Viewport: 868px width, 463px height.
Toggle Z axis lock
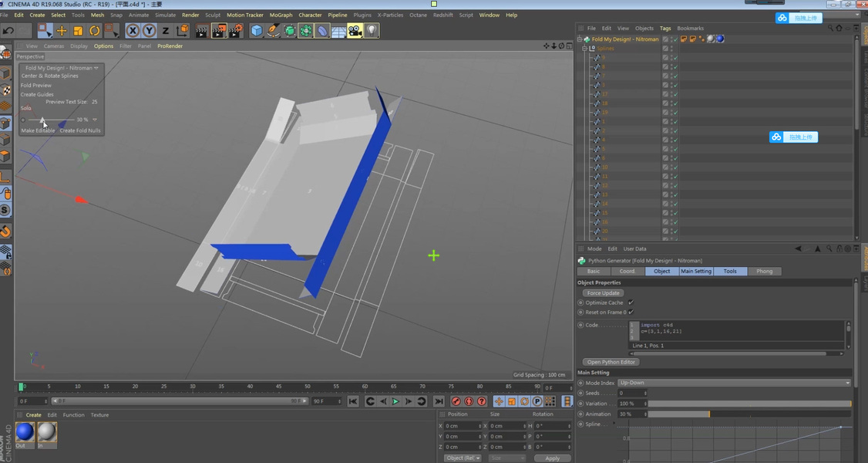coord(165,31)
